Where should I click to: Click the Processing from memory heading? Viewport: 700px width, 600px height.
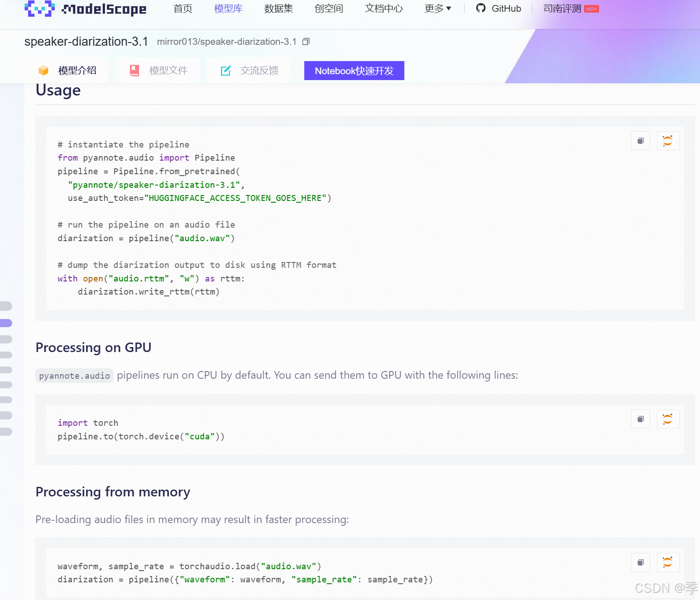pyautogui.click(x=113, y=492)
